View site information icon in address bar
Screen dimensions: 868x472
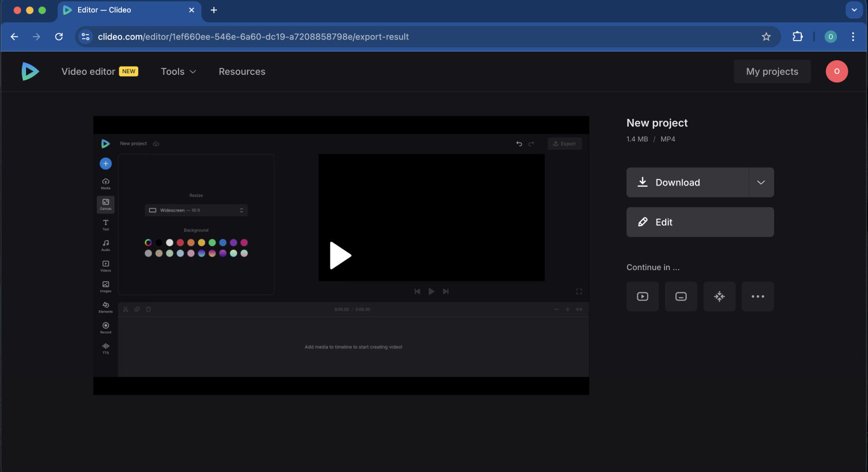pos(85,37)
